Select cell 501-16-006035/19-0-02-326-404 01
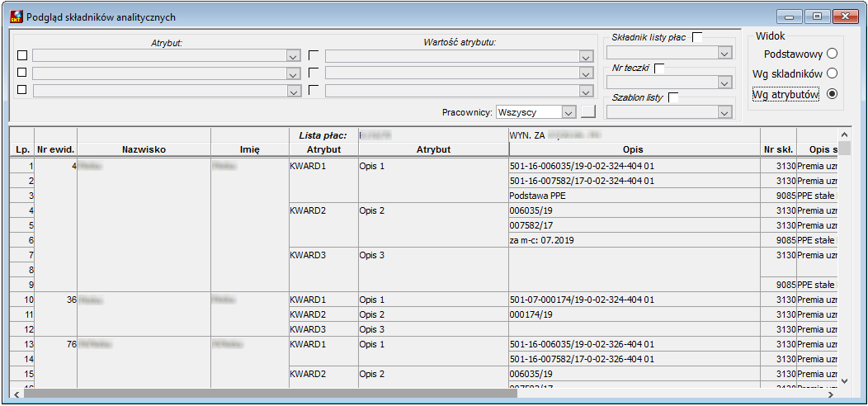Image resolution: width=868 pixels, height=406 pixels. [x=634, y=344]
